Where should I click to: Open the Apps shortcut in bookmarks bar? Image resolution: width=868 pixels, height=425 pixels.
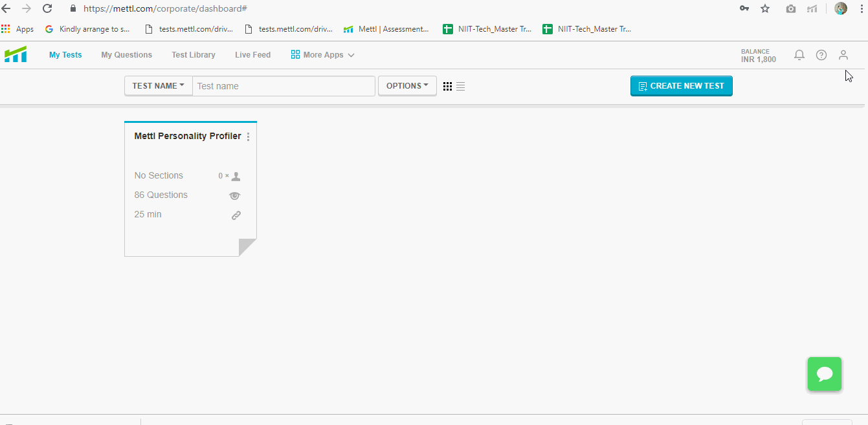(x=17, y=28)
